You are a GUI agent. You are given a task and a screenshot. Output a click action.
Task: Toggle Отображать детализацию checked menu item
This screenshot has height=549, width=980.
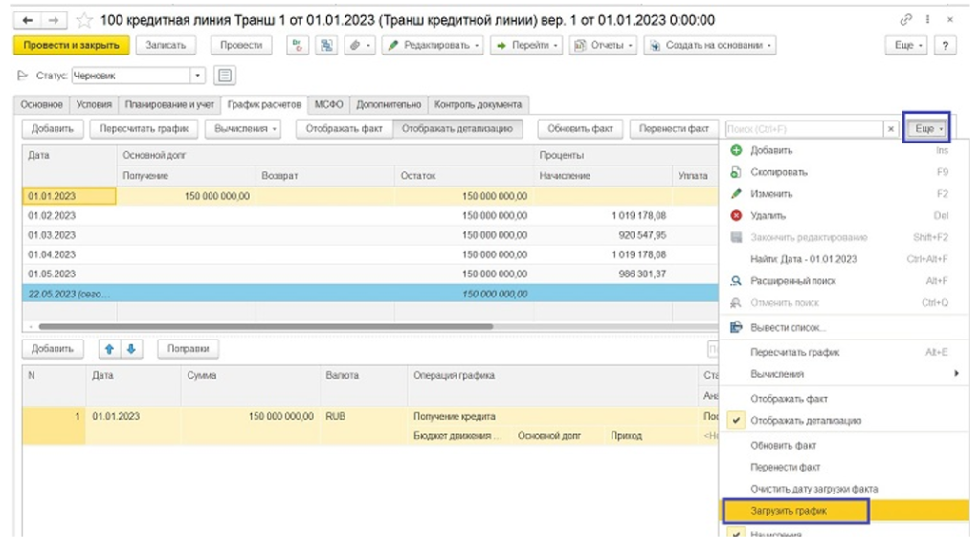pyautogui.click(x=806, y=421)
